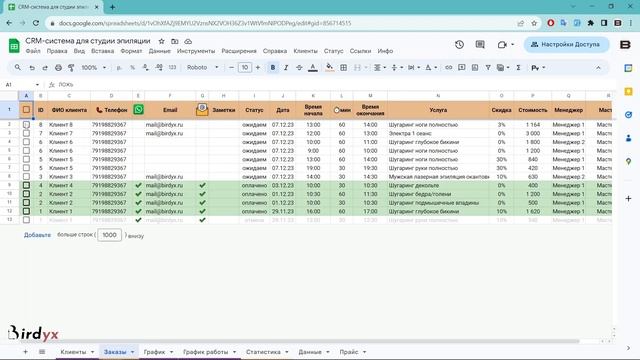
Task: Open the all sheets list button
Action: click(x=42, y=352)
